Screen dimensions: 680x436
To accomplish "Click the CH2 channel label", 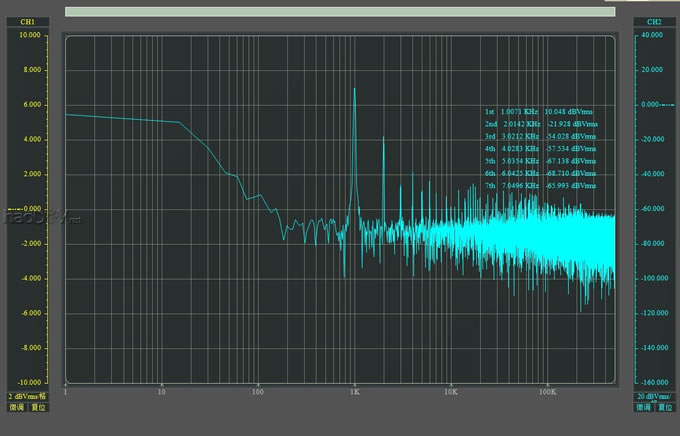I will pyautogui.click(x=654, y=21).
